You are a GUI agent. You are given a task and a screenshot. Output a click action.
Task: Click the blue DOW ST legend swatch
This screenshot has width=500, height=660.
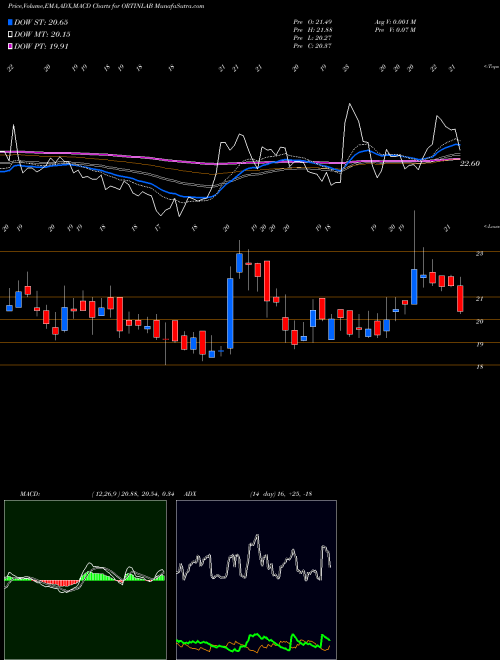(10, 22)
